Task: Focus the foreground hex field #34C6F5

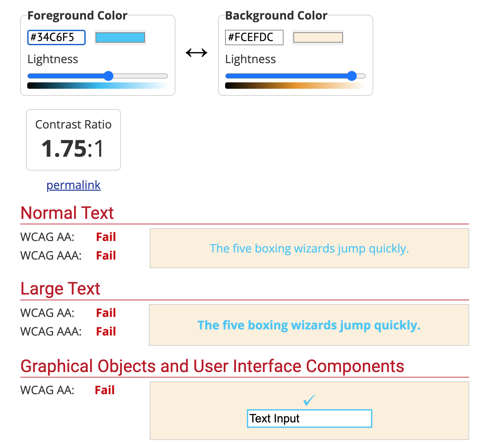Action: tap(56, 37)
